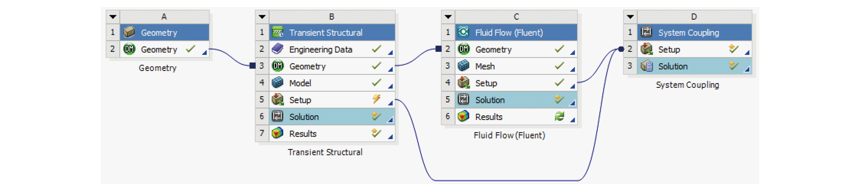Select the System Coupling Setup cell
The width and height of the screenshot is (868, 184).
694,49
